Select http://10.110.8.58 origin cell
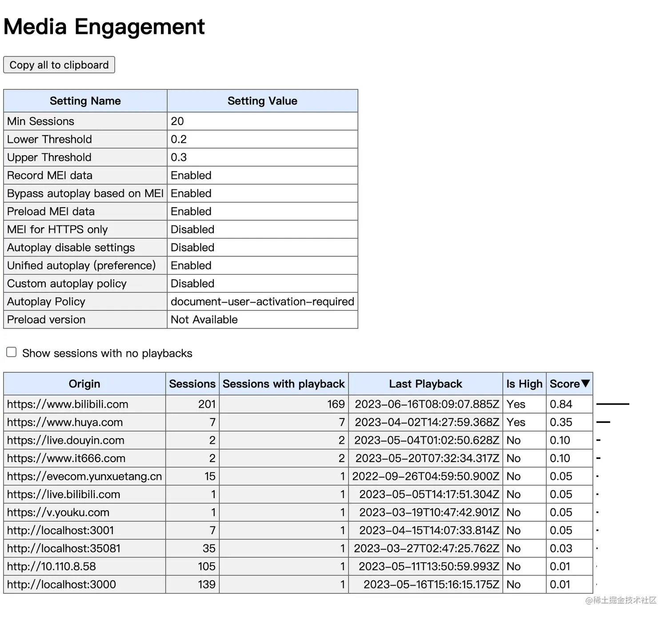672x620 pixels. pyautogui.click(x=84, y=566)
